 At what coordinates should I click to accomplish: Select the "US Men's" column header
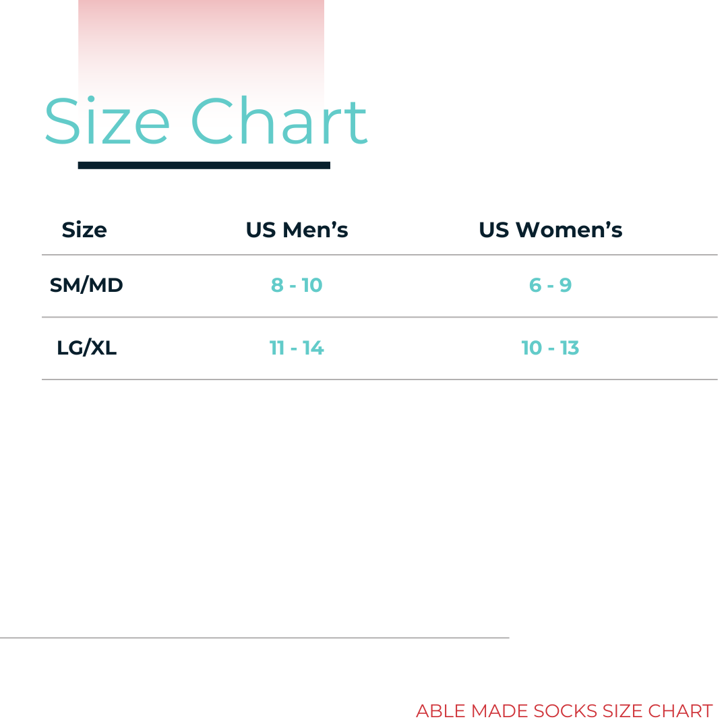(297, 230)
